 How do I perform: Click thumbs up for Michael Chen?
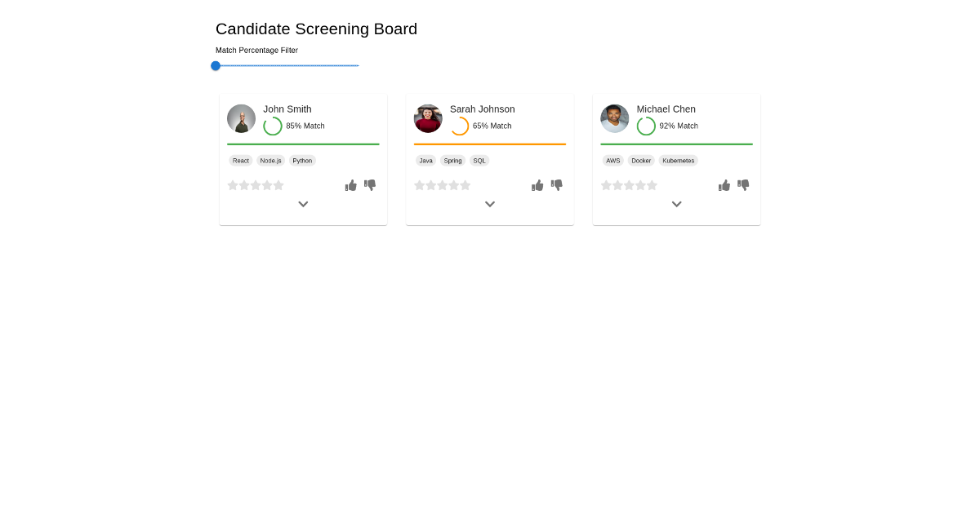coord(724,185)
